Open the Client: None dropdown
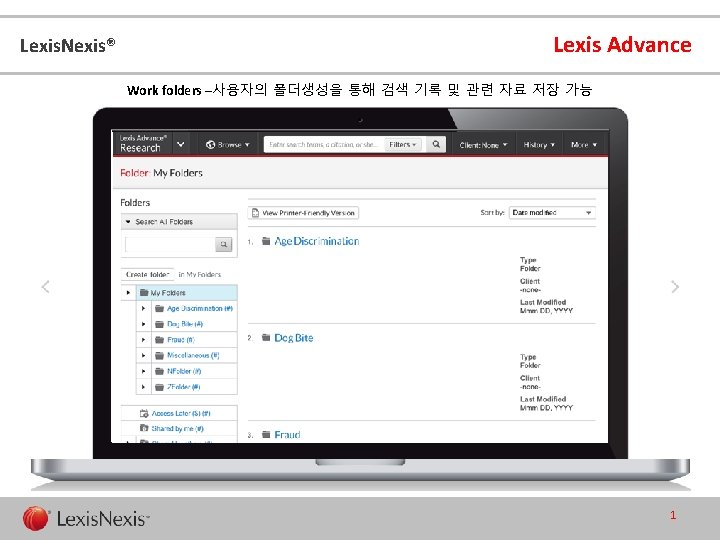The width and height of the screenshot is (720, 540). click(483, 145)
